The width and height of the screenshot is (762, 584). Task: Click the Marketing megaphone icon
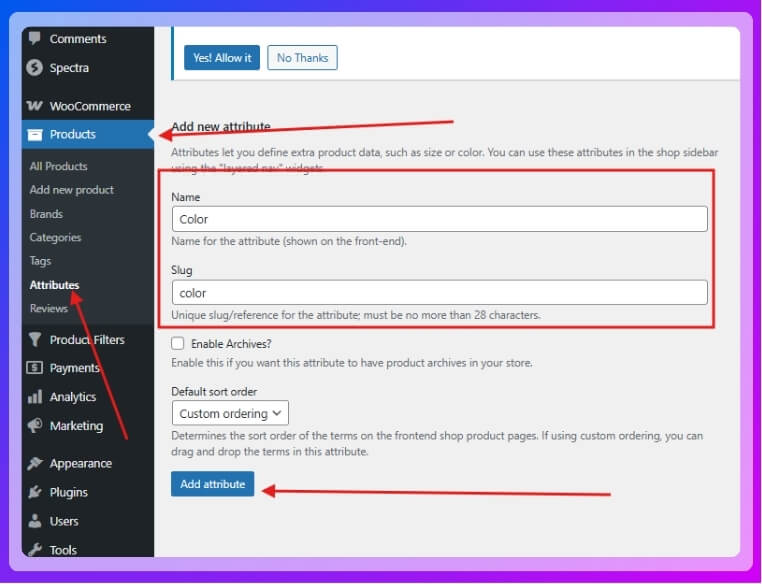[x=35, y=426]
